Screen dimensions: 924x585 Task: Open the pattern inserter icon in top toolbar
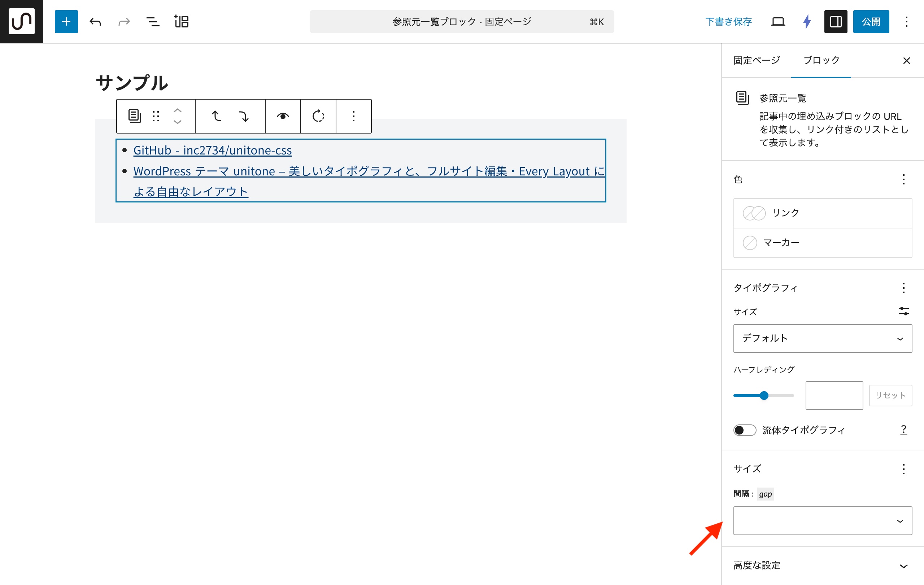pyautogui.click(x=181, y=22)
